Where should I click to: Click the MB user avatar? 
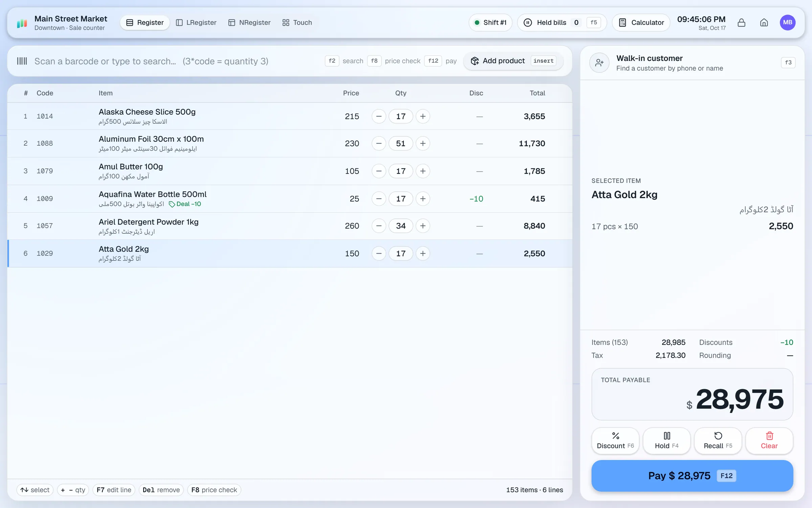tap(787, 23)
